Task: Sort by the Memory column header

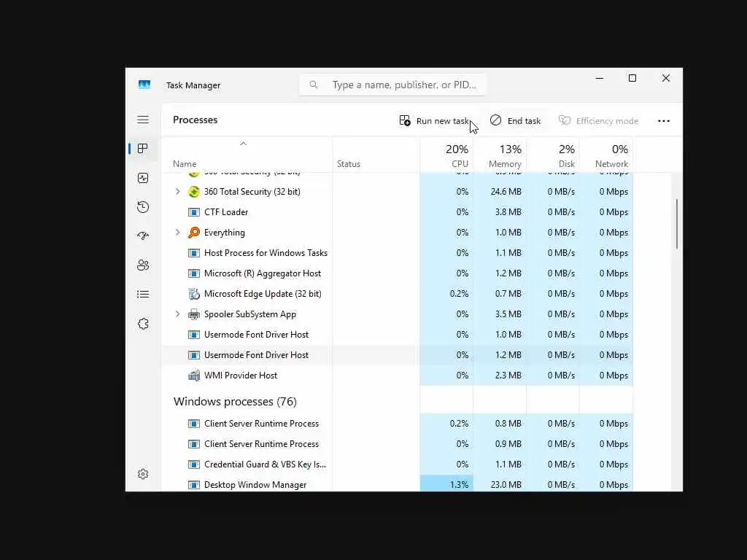Action: coord(500,156)
